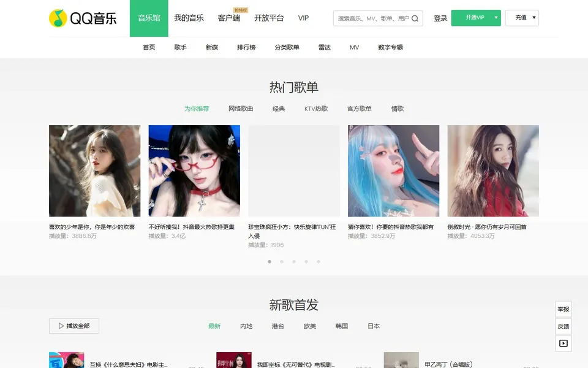Open the 喜欢的少年是你 playlist cover
This screenshot has width=588, height=368.
[94, 171]
